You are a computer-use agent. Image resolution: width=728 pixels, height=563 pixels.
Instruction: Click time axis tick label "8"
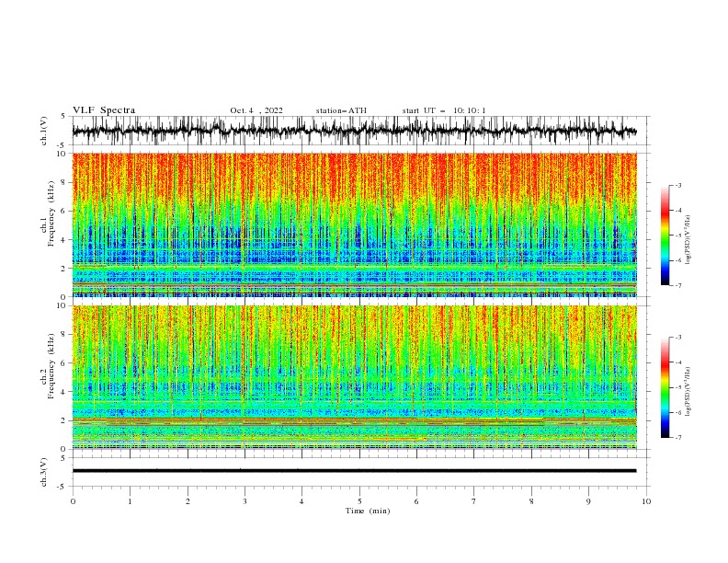531,501
